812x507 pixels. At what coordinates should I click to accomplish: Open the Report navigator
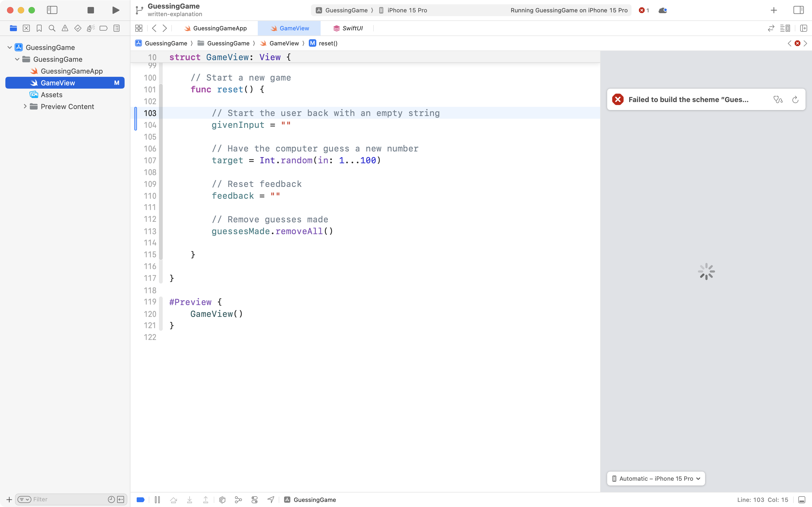pyautogui.click(x=116, y=28)
